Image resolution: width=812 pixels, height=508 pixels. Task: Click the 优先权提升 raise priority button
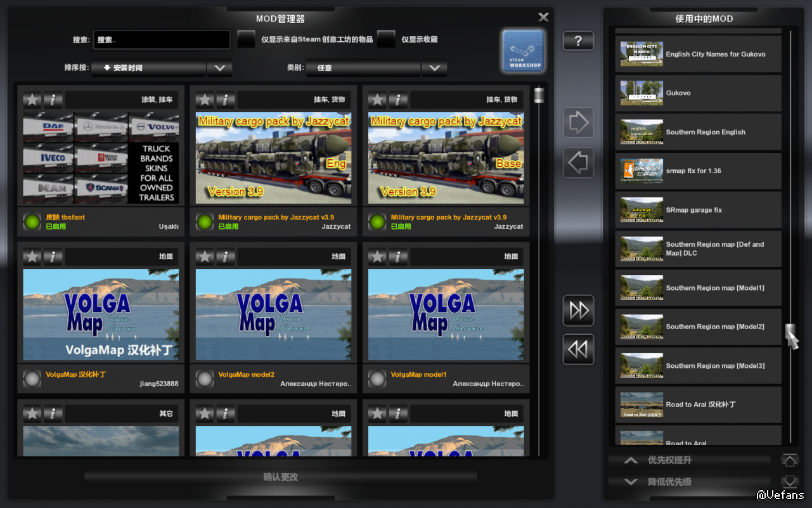[689, 460]
